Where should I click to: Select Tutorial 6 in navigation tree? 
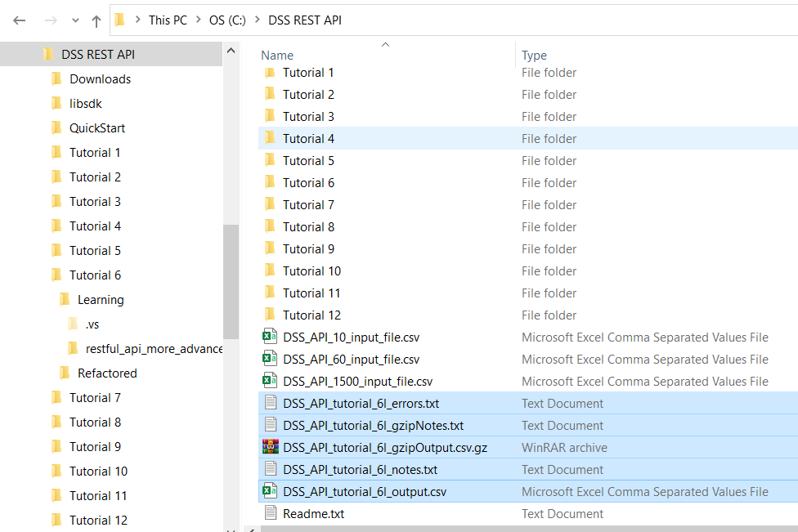[95, 275]
